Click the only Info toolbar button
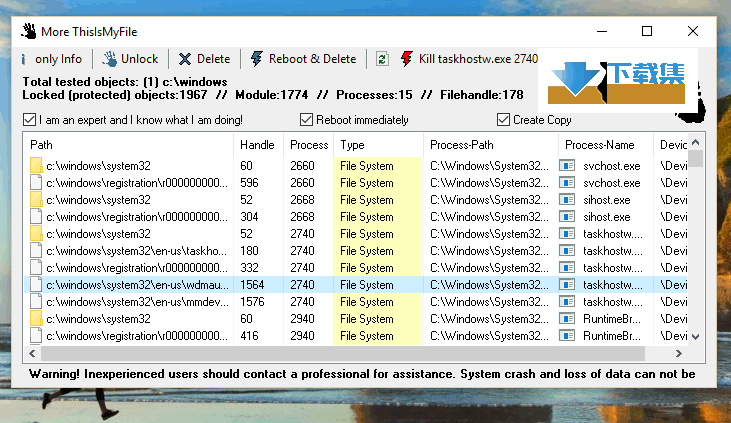 pos(52,59)
